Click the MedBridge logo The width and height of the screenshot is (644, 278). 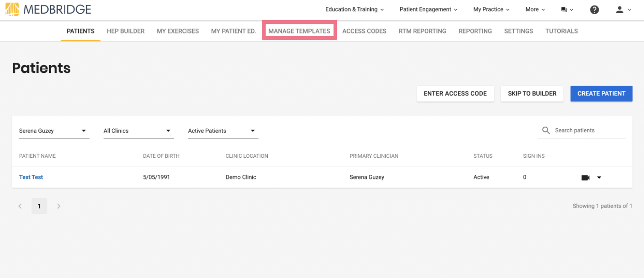[48, 9]
